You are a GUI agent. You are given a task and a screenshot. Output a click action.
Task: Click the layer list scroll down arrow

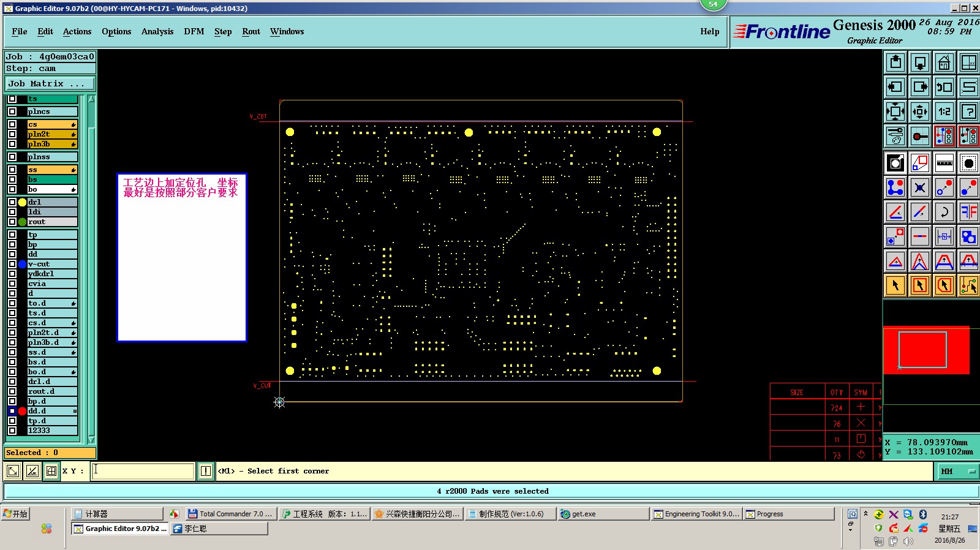coord(91,440)
